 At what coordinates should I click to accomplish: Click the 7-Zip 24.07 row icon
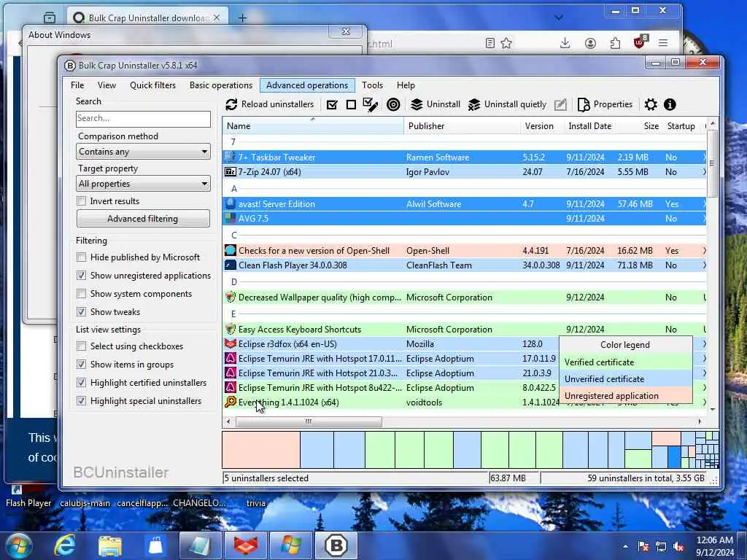pos(231,172)
